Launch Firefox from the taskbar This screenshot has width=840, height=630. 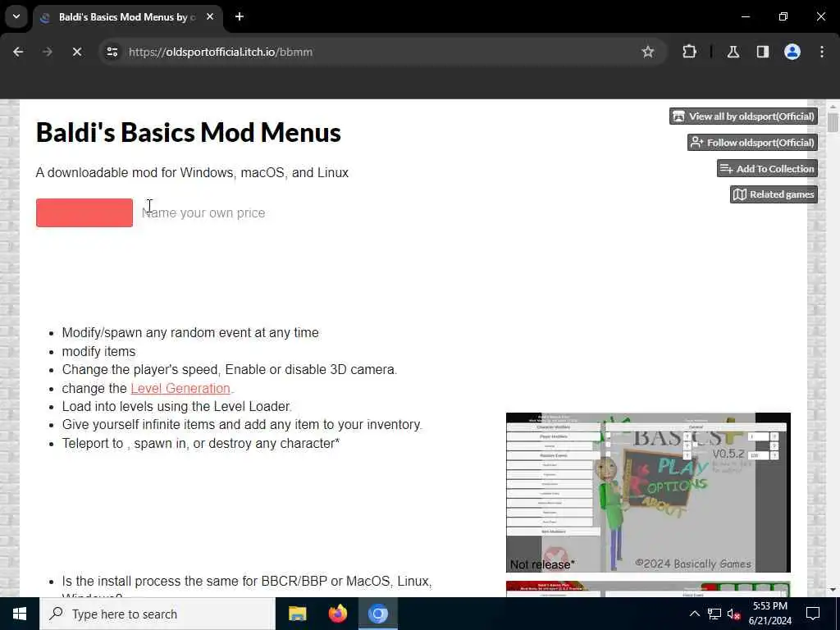(337, 614)
